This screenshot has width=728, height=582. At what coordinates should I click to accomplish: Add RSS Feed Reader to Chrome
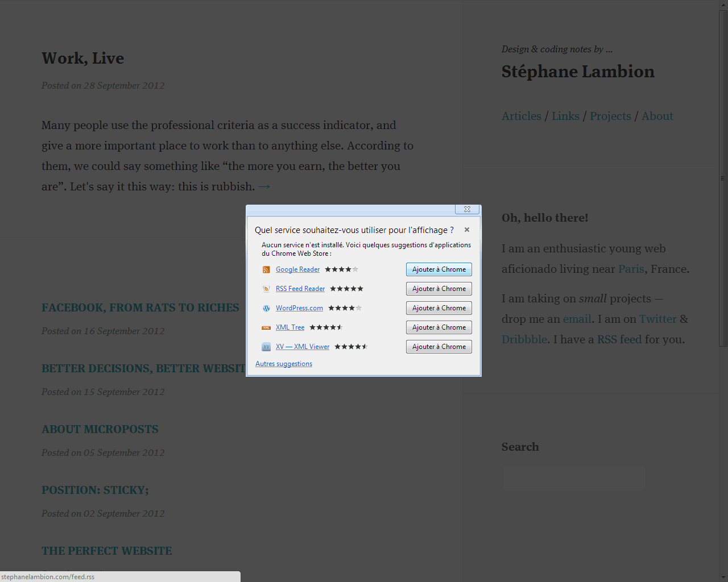click(x=439, y=289)
